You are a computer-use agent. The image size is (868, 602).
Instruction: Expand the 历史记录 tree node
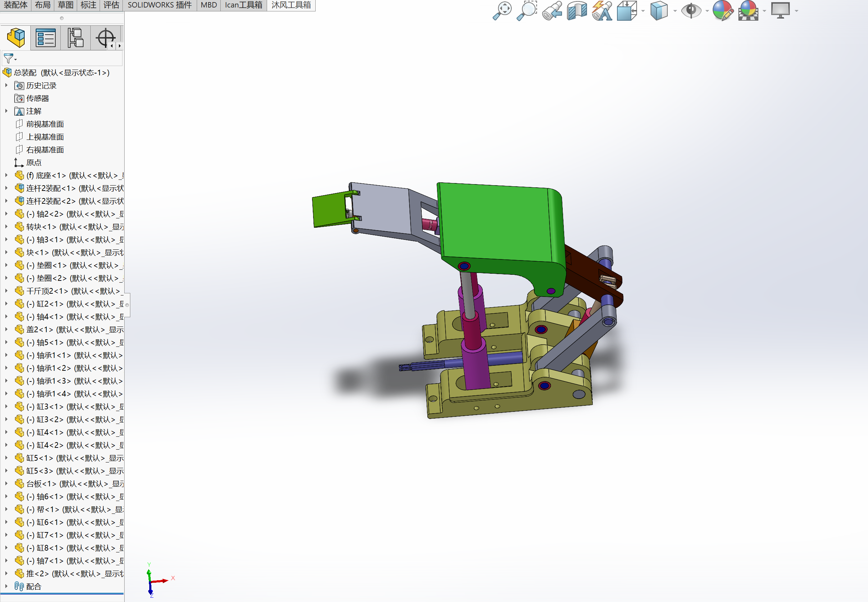tap(6, 86)
